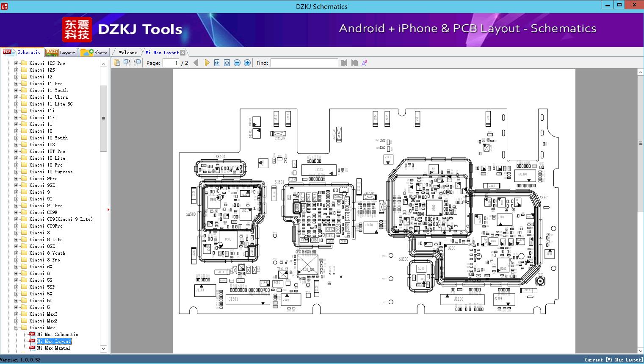Select the Mi Max Layout tab
Viewport: 644px width, 364px height.
pyautogui.click(x=162, y=52)
